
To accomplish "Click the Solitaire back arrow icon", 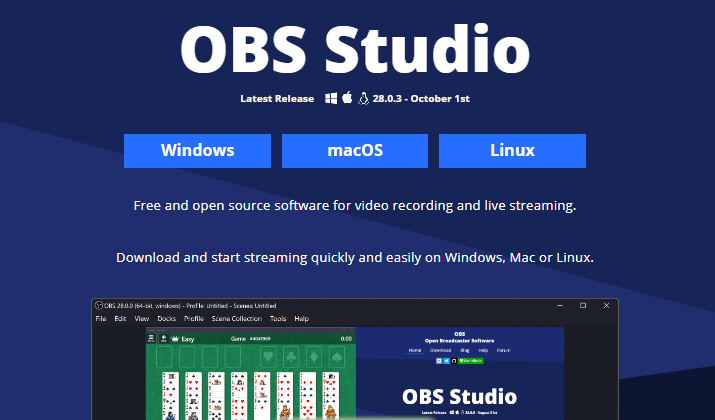I will [x=164, y=338].
